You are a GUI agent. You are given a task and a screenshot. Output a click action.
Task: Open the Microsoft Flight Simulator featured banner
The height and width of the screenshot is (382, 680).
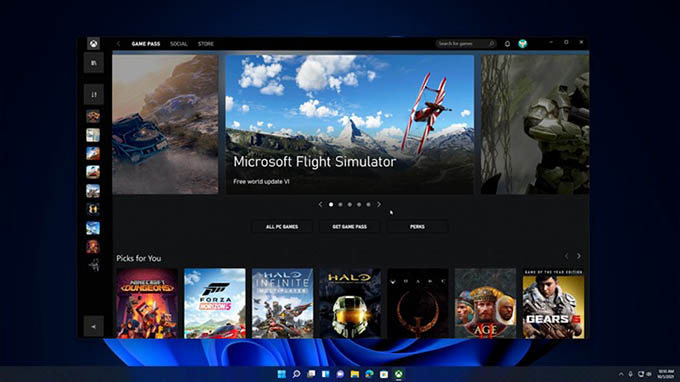[350, 124]
